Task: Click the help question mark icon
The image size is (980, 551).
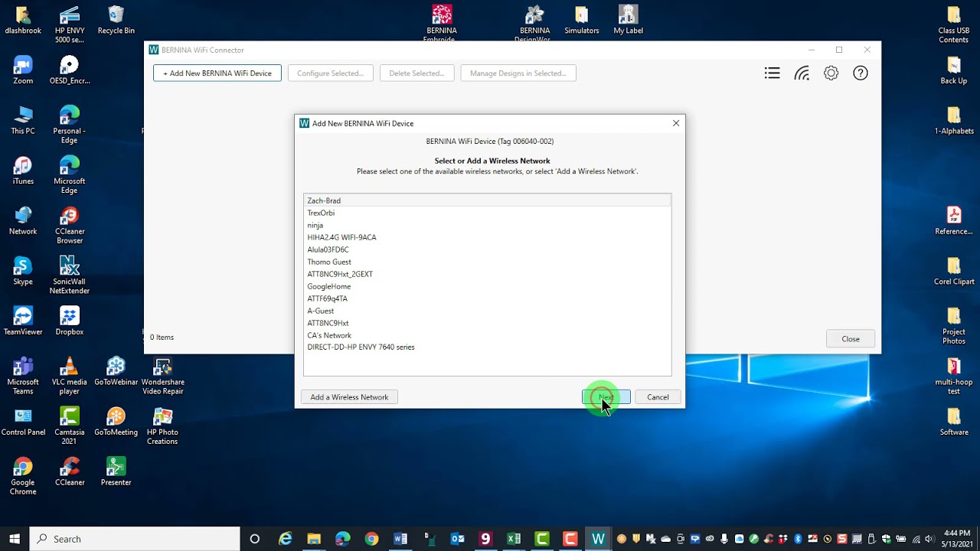Action: (861, 73)
